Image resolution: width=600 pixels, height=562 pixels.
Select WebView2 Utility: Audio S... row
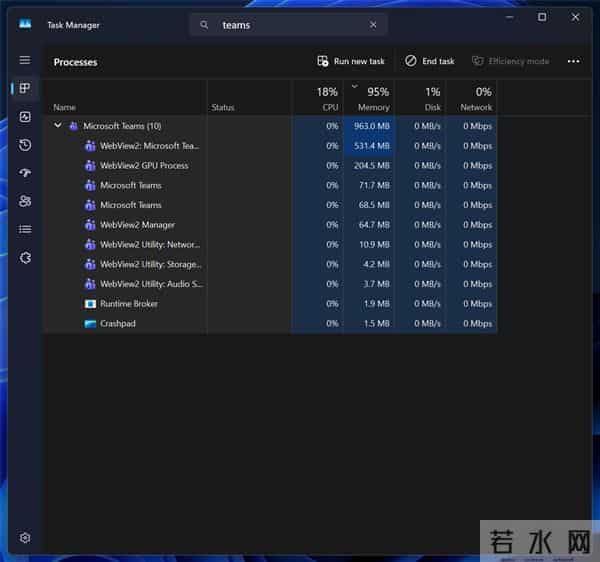[x=272, y=284]
